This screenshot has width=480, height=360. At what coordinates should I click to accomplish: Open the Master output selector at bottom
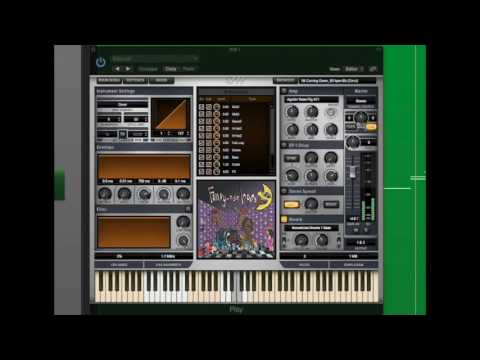pos(361,243)
